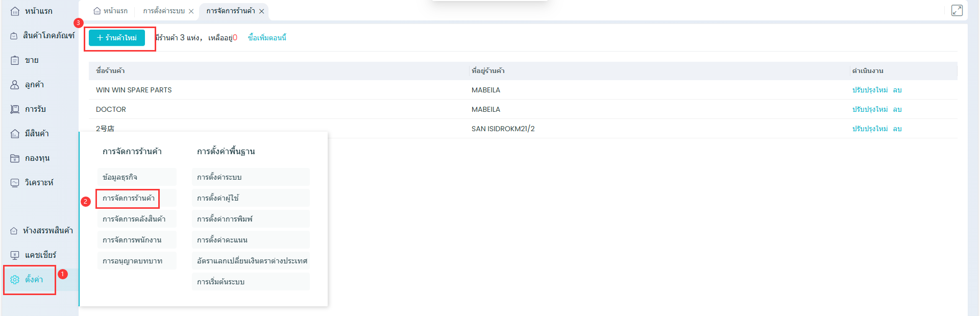Click the fullscreen expand icon at top right
This screenshot has height=316, width=980.
[957, 11]
